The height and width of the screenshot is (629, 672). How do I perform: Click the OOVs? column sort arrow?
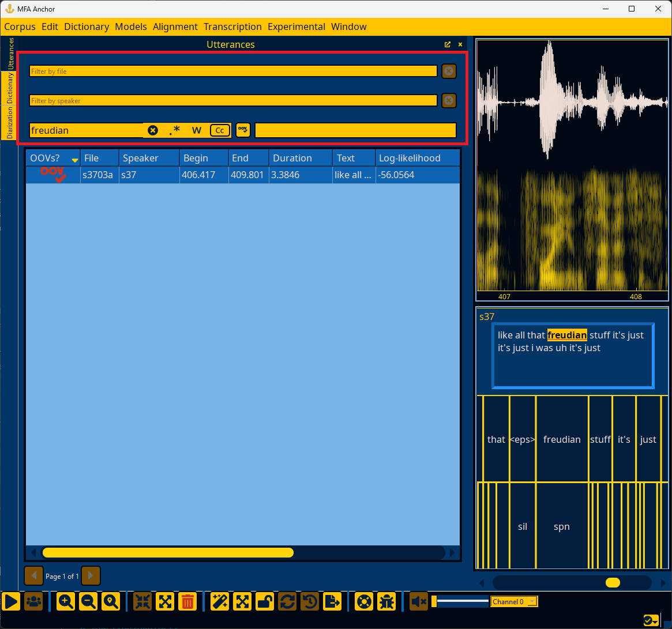[x=75, y=160]
